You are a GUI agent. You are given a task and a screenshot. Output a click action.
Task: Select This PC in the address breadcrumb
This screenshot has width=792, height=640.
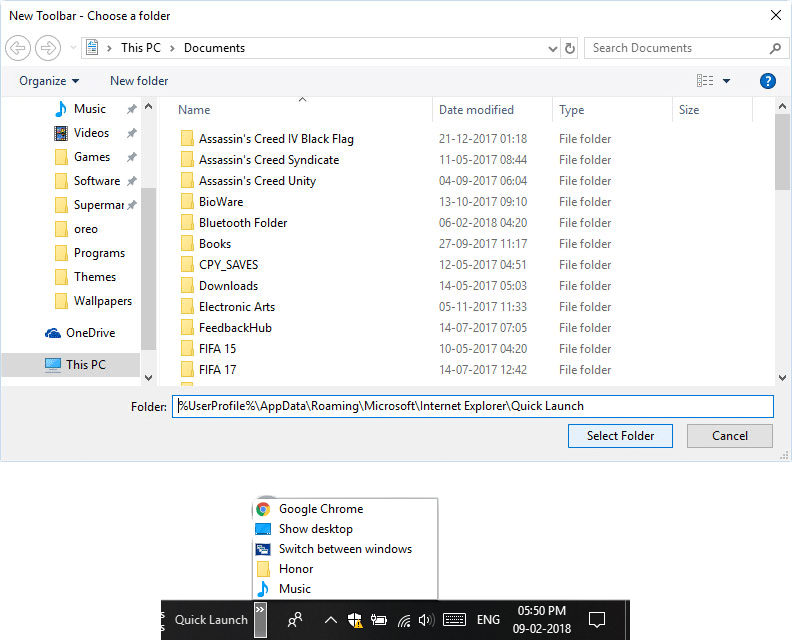coord(140,47)
